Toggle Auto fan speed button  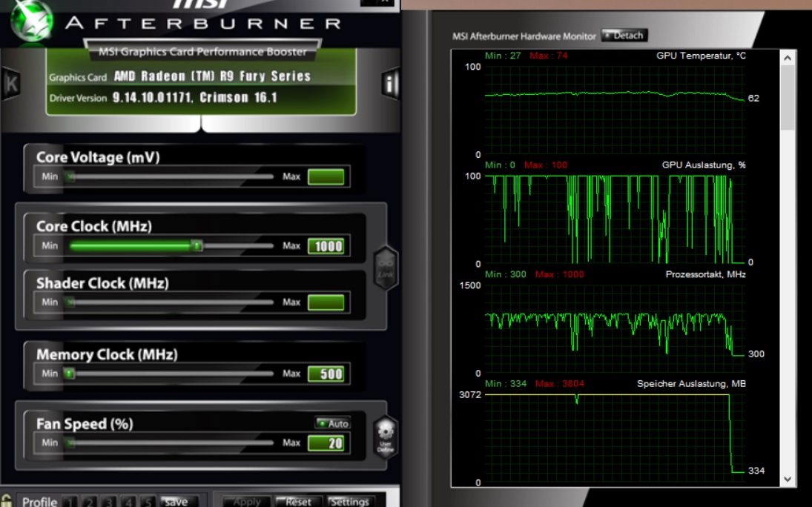click(333, 423)
